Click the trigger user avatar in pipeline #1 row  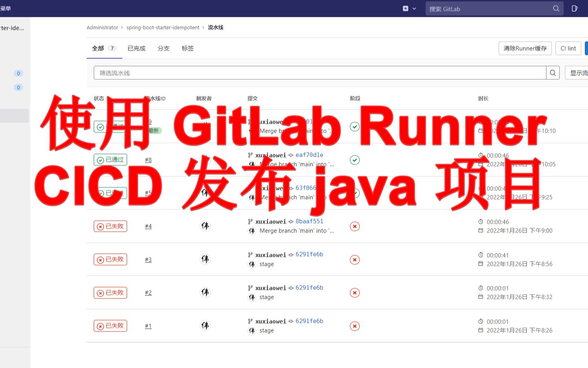(x=205, y=326)
